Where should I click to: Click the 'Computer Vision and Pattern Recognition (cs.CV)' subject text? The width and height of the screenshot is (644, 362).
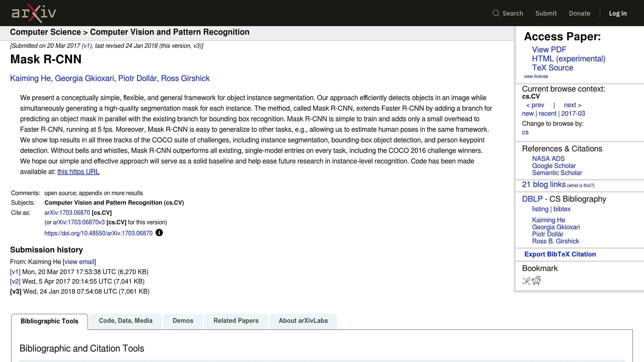click(x=114, y=203)
